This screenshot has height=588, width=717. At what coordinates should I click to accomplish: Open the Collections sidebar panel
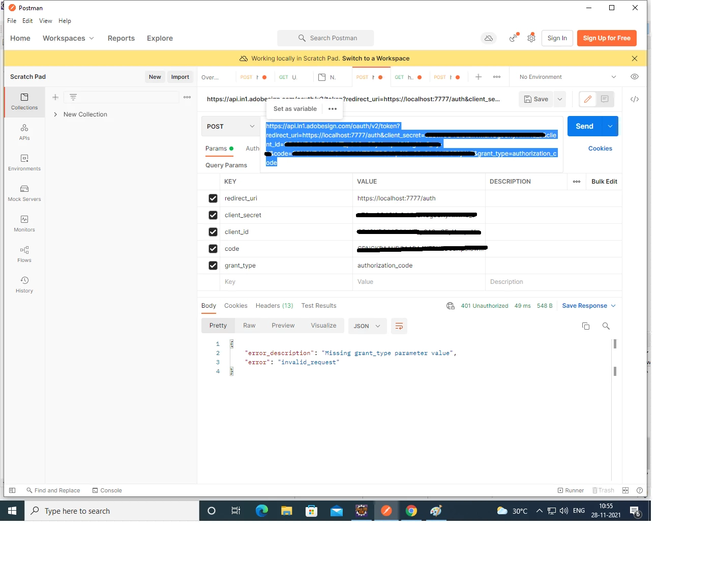coord(24,102)
